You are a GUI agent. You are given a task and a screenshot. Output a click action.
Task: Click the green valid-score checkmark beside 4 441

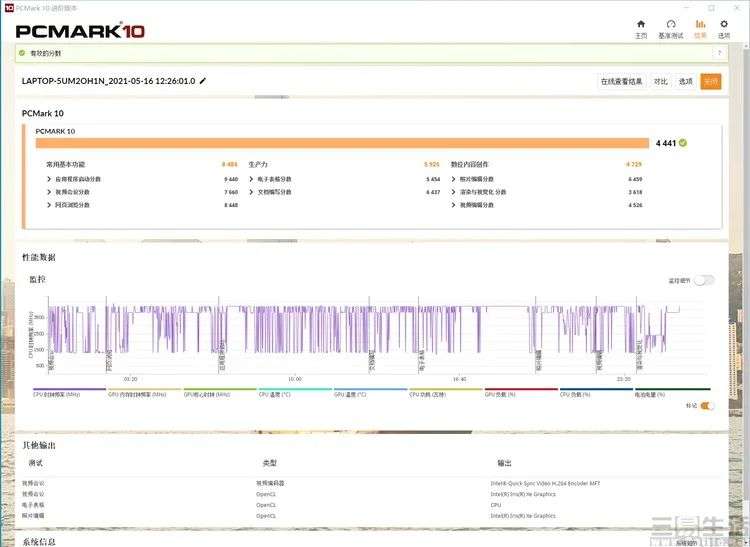683,142
